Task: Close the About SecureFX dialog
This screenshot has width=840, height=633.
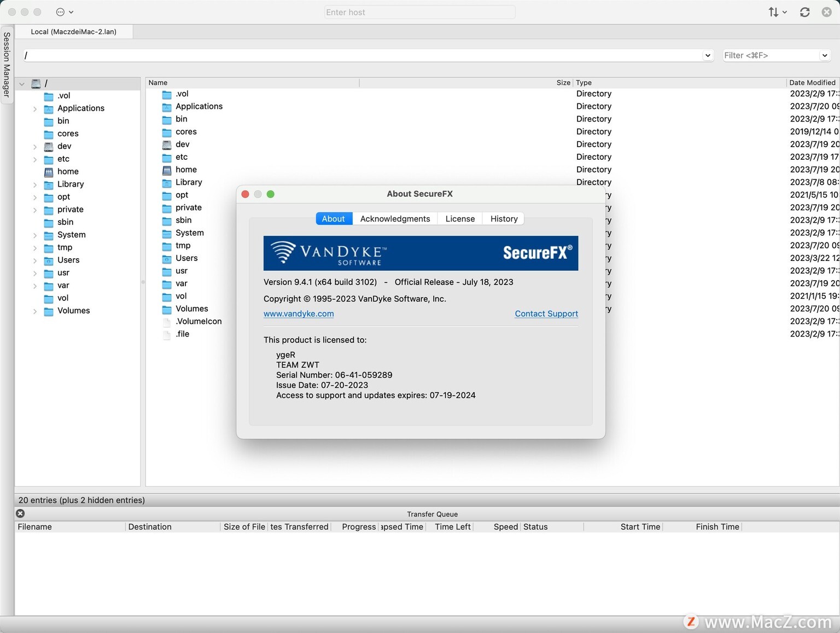Action: [x=245, y=194]
